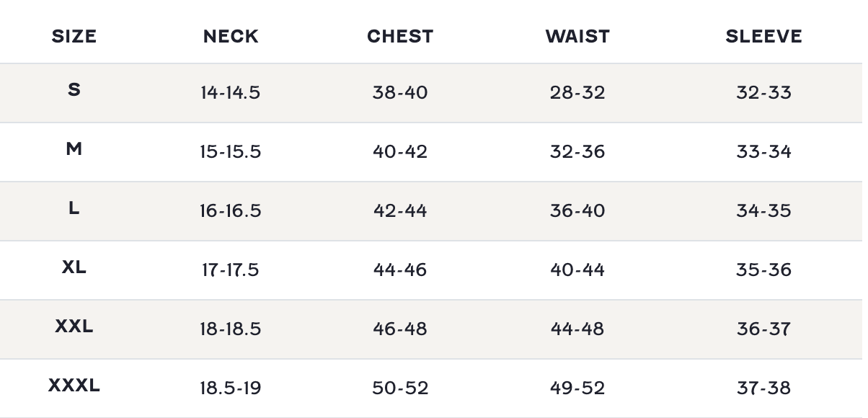868x418 pixels.
Task: Click the WAIST column header
Action: (577, 36)
